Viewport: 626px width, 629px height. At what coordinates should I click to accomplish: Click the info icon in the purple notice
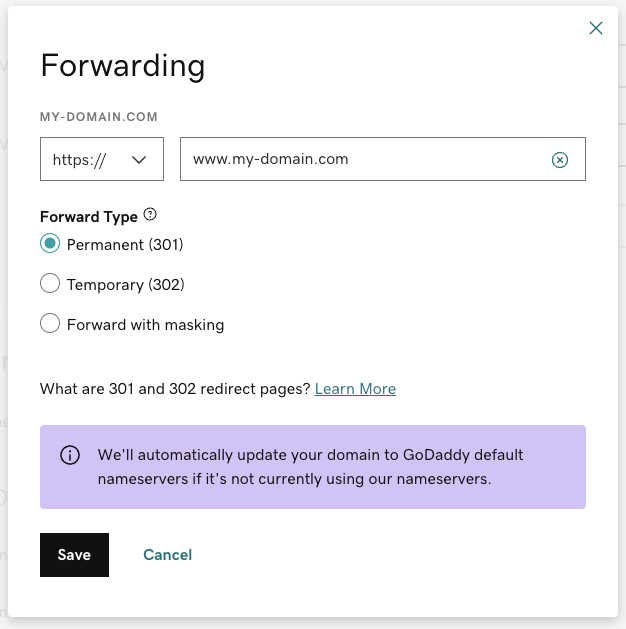(70, 455)
